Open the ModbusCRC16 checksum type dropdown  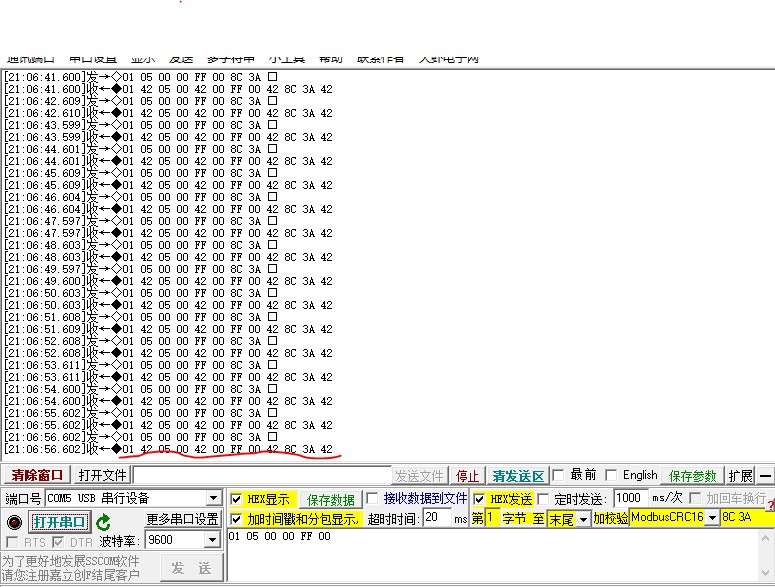click(711, 518)
